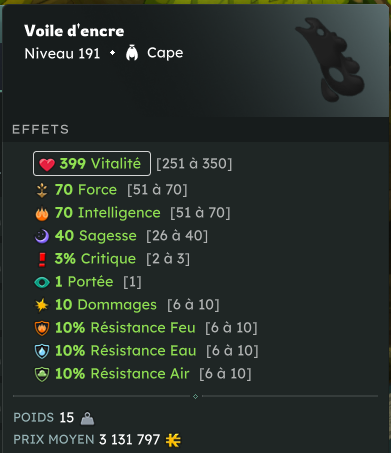The image size is (391, 453).
Task: Click the average price value 3 131 797
Action: (x=130, y=439)
